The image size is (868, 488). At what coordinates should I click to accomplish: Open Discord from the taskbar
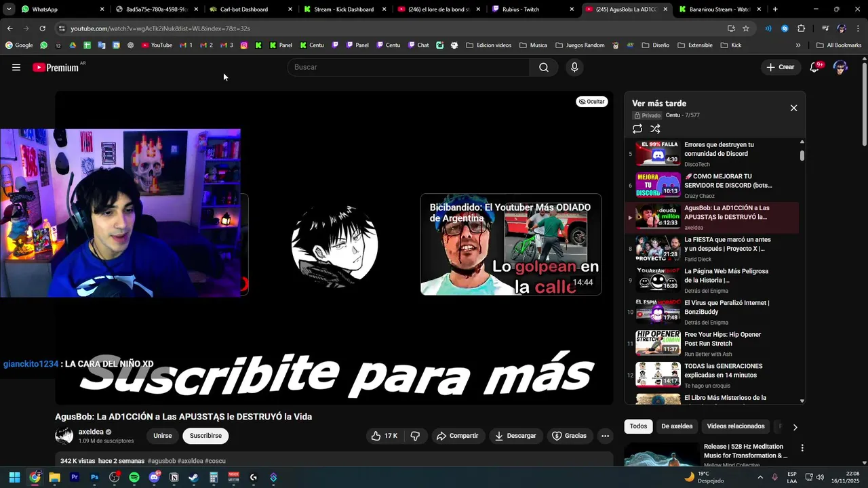pos(154,477)
